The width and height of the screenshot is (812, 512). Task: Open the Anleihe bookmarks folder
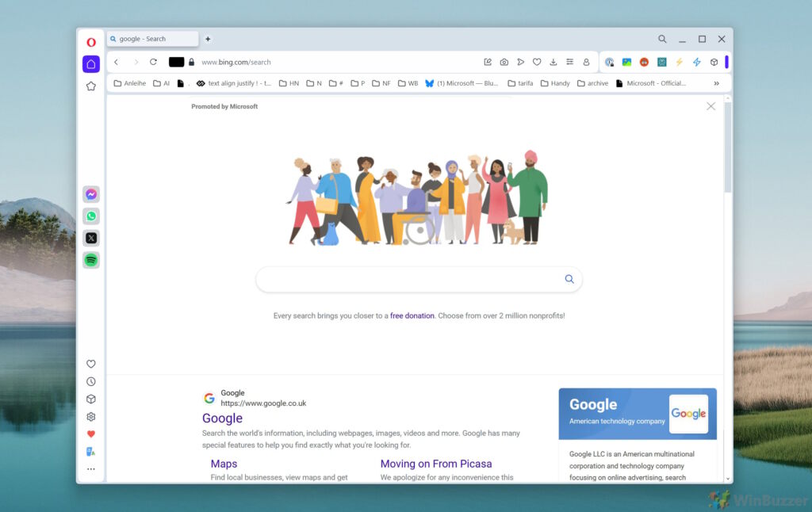129,83
